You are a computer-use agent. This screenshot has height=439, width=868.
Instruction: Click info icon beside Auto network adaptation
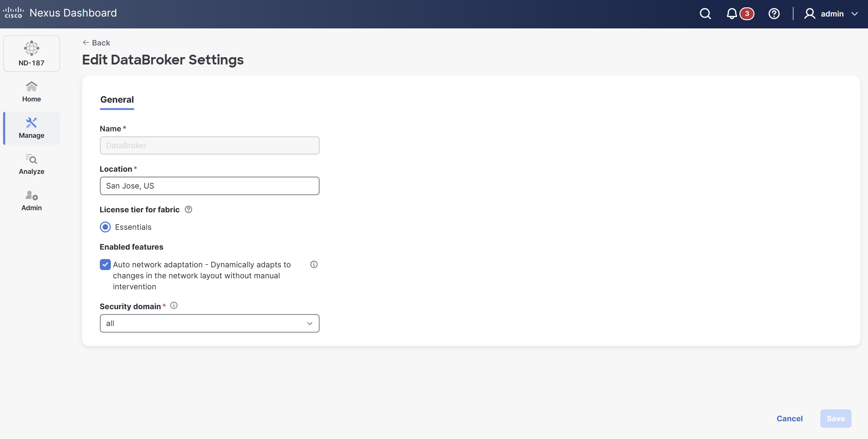pyautogui.click(x=314, y=264)
